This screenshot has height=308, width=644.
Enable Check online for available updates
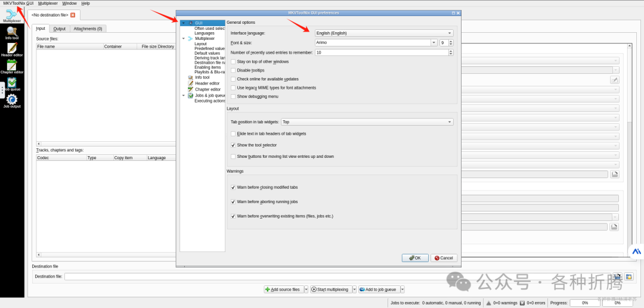point(233,79)
